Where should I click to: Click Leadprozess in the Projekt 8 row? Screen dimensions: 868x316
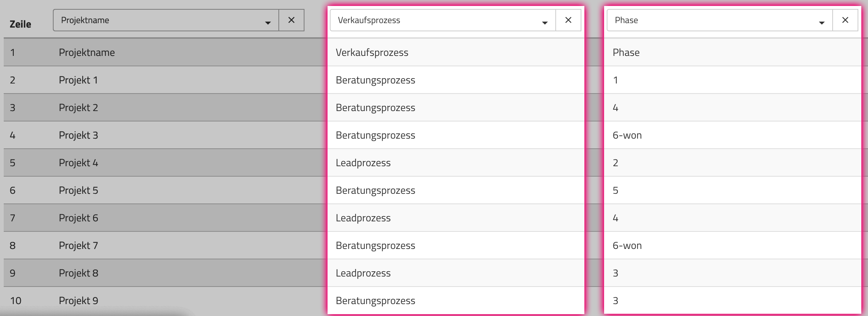pos(363,273)
